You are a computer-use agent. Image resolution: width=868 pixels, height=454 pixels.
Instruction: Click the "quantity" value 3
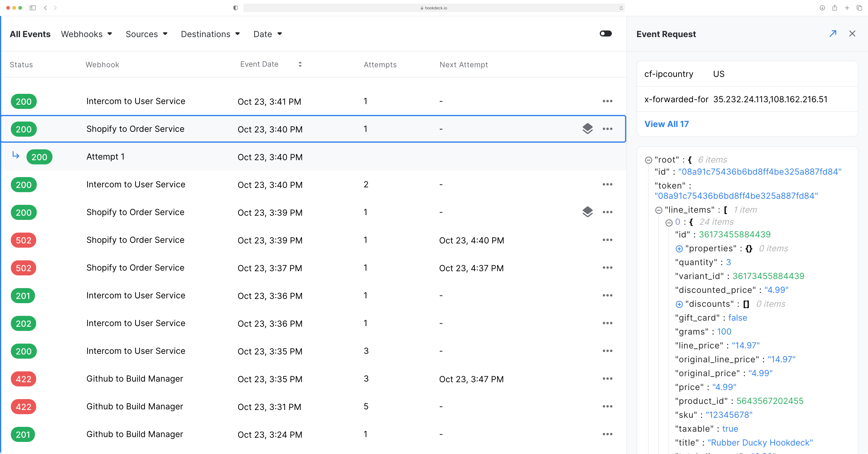point(728,262)
